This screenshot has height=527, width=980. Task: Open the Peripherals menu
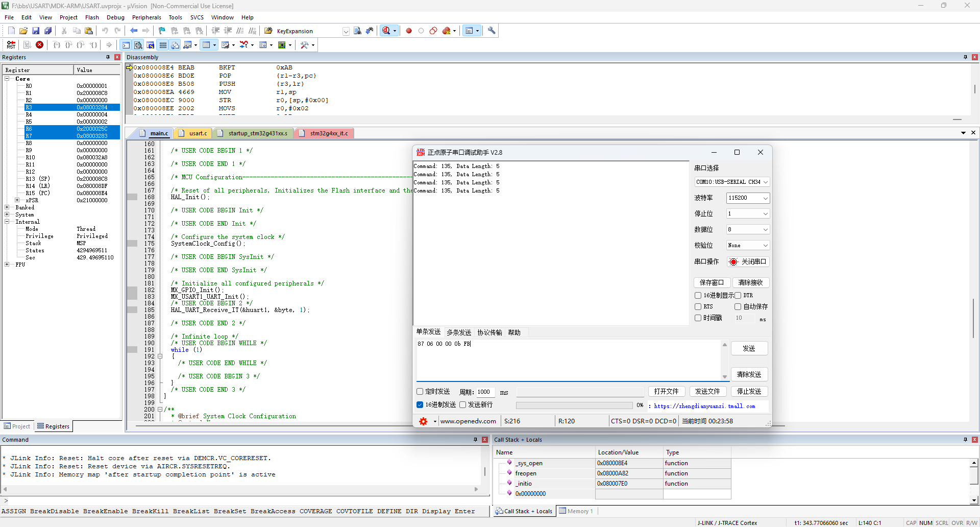(x=146, y=17)
